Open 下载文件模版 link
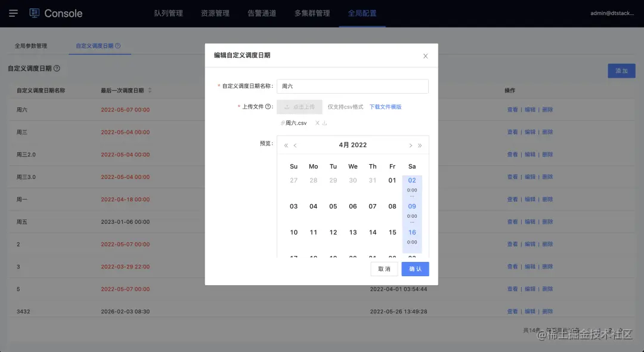 click(385, 107)
